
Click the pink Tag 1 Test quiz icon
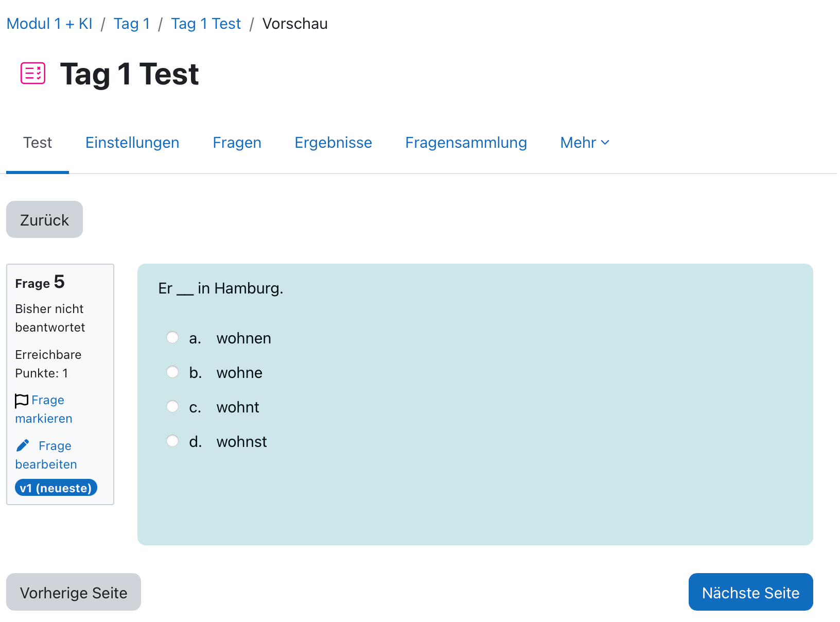(32, 74)
